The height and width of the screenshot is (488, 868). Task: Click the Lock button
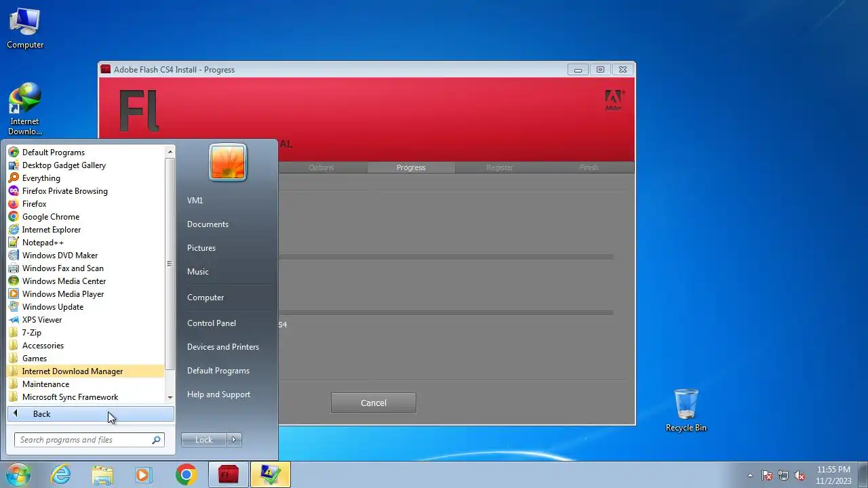tap(204, 440)
